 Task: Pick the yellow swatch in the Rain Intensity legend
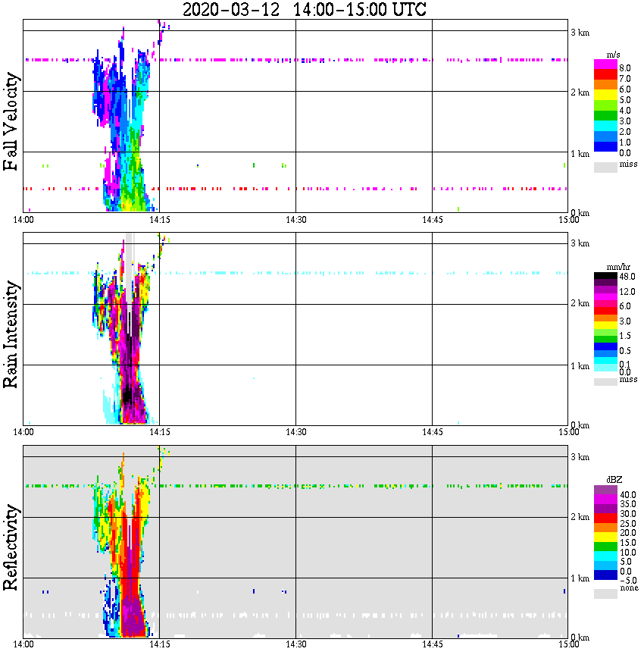pyautogui.click(x=605, y=324)
